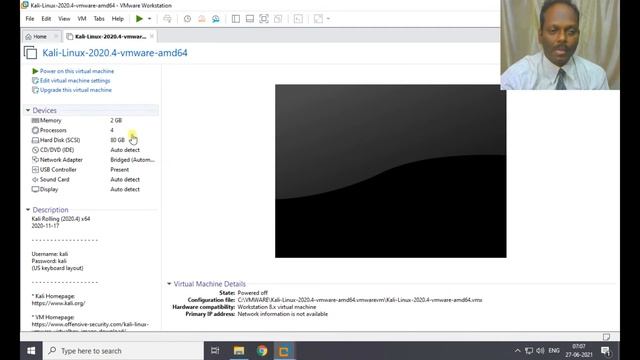Image resolution: width=640 pixels, height=360 pixels.
Task: Open the Help menu
Action: [x=118, y=19]
